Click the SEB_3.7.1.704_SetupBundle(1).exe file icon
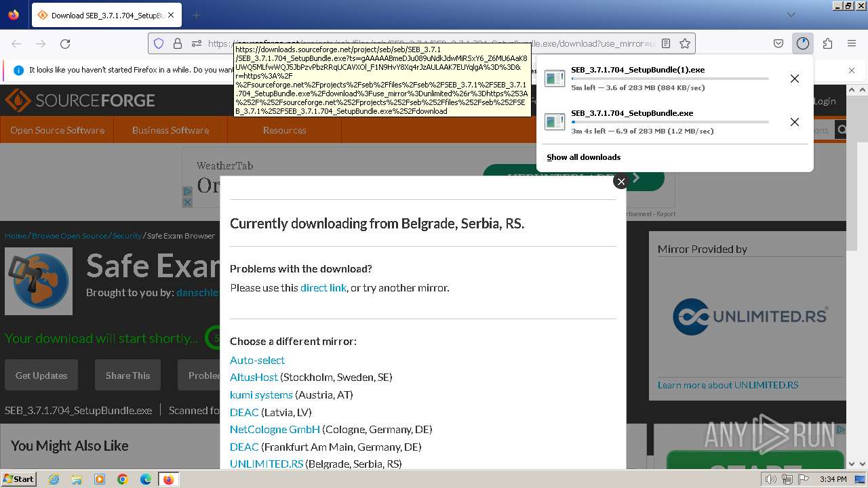868x488 pixels. [x=555, y=79]
